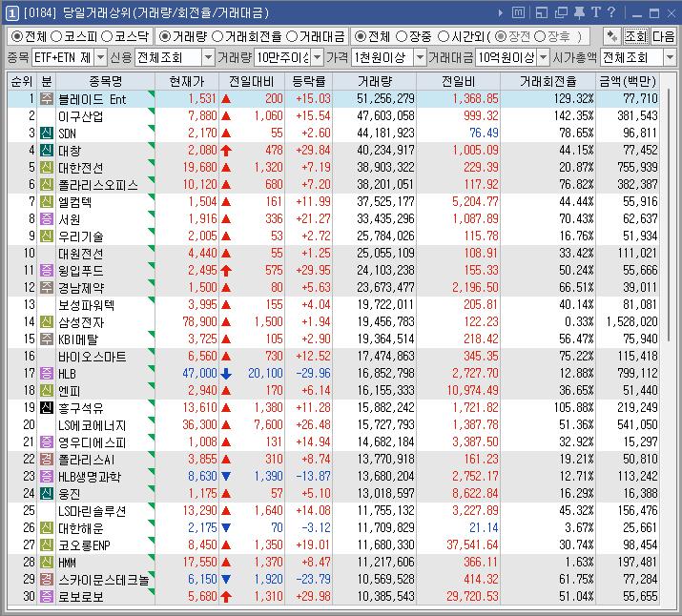
Task: Open help with the question mark icon
Action: [611, 12]
